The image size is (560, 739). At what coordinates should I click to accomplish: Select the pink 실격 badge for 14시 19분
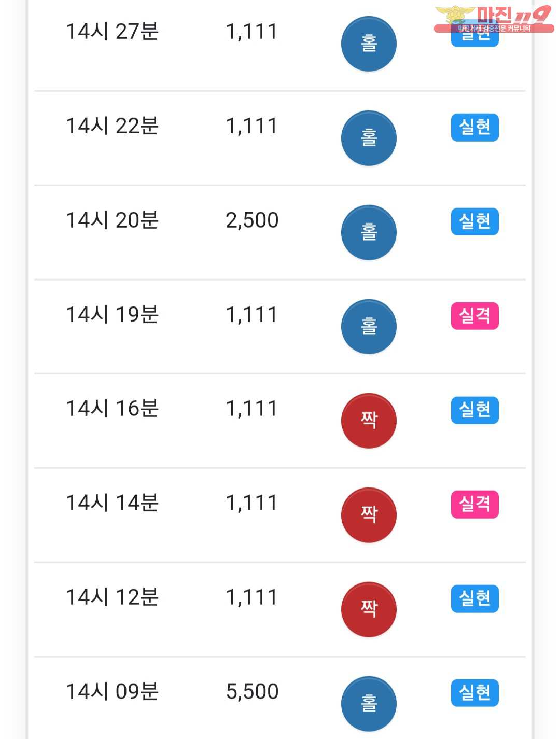coord(474,316)
